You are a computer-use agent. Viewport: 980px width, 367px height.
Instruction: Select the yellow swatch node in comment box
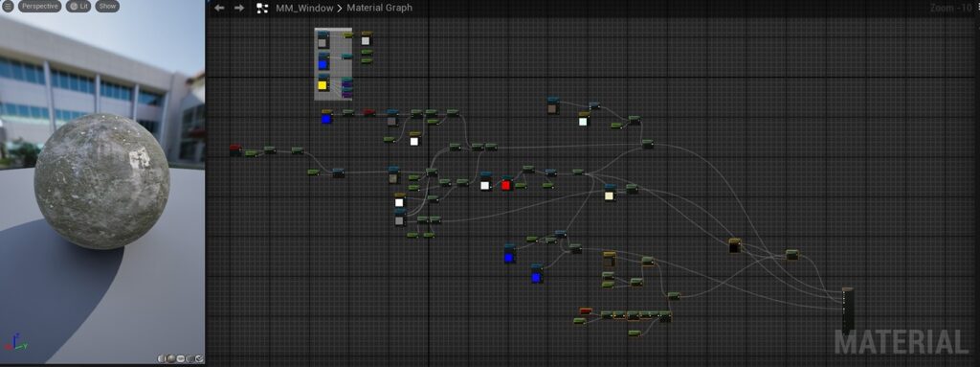(x=323, y=83)
